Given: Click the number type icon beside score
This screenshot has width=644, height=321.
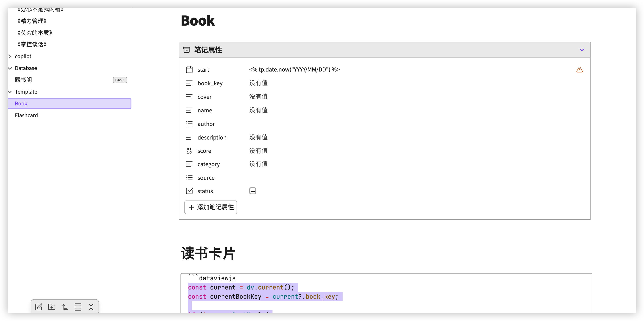Looking at the screenshot, I should (189, 151).
